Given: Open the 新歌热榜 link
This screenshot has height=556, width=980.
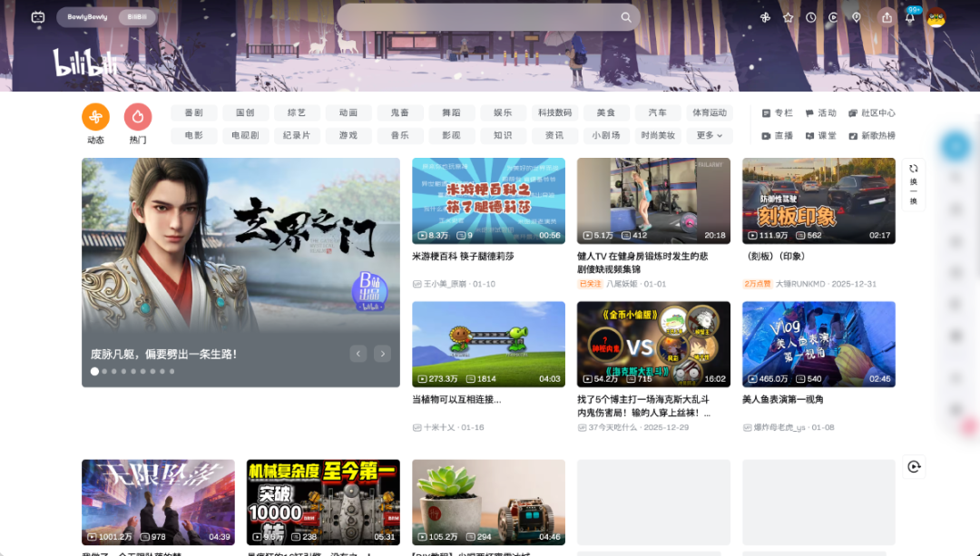Looking at the screenshot, I should (x=872, y=135).
